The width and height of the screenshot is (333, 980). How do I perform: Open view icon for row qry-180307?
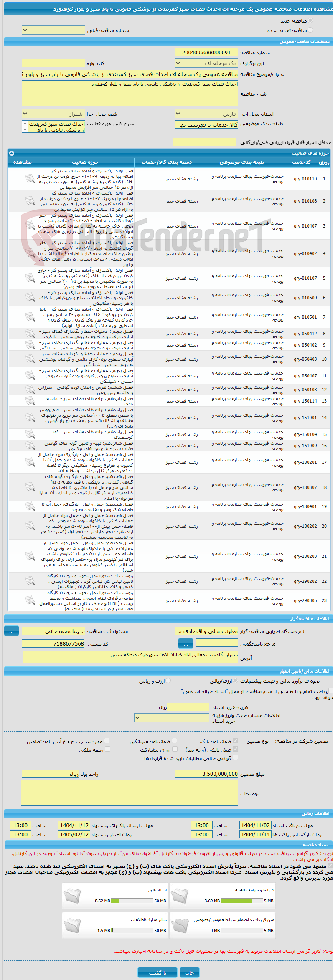(30, 487)
